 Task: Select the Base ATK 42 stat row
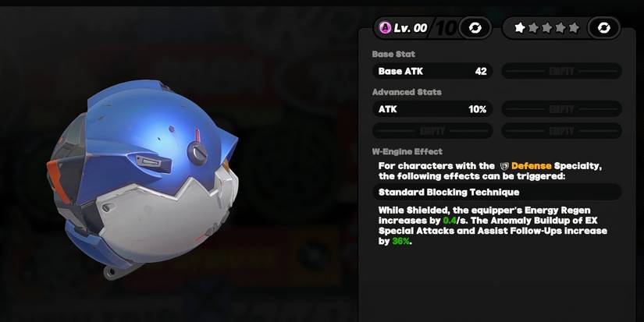point(432,71)
